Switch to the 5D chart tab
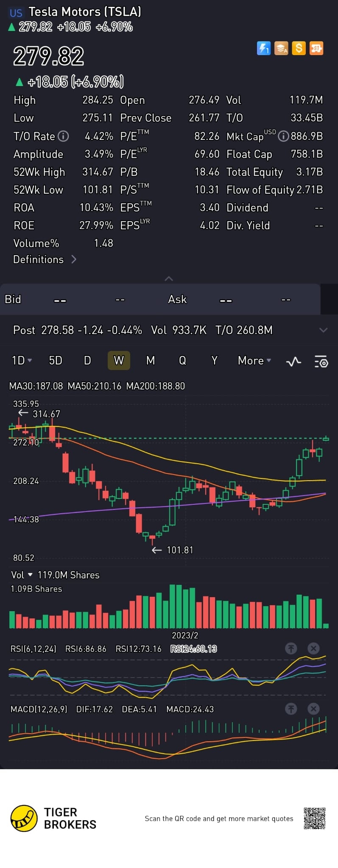This screenshot has height=868, width=338. pyautogui.click(x=56, y=360)
